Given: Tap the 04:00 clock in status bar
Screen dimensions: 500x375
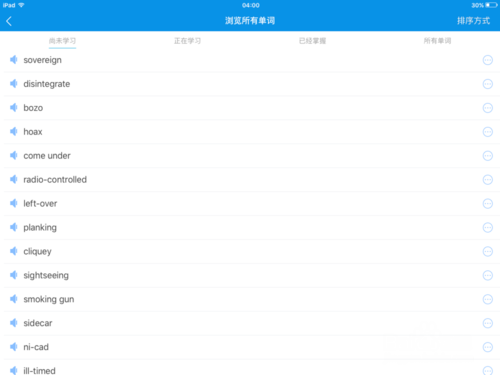Looking at the screenshot, I should click(251, 5).
